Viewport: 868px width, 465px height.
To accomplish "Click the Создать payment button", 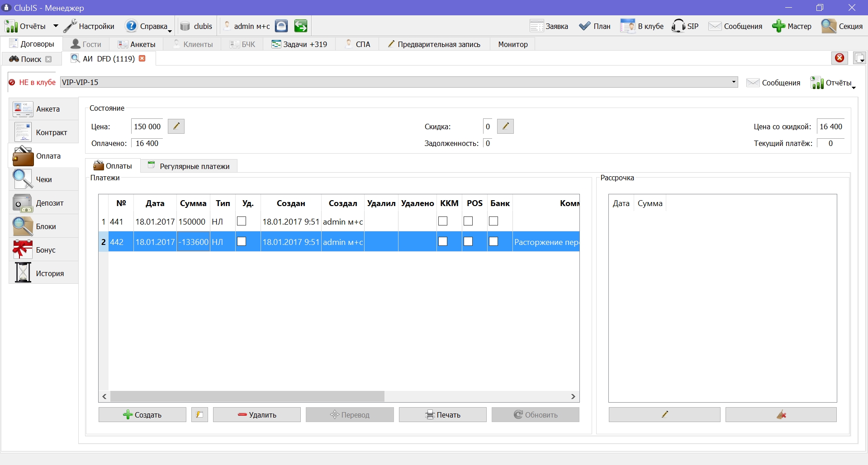I will (142, 414).
